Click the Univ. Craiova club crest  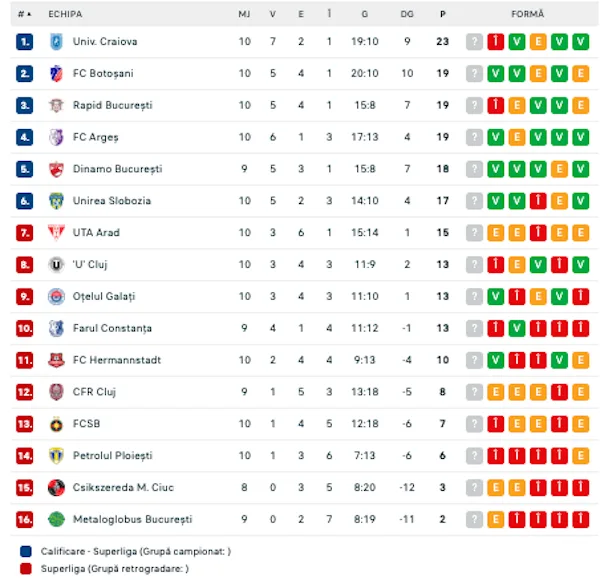pyautogui.click(x=56, y=41)
